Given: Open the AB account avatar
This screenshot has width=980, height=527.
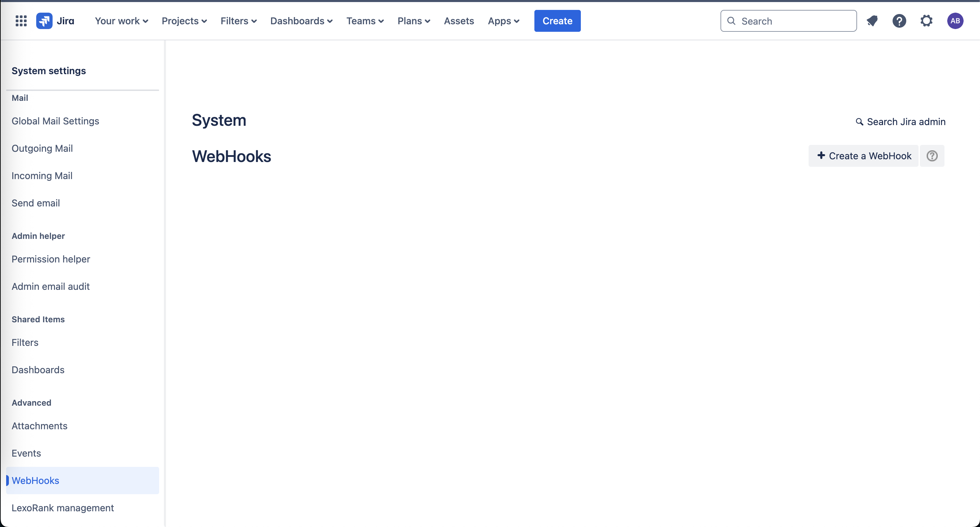Looking at the screenshot, I should (x=956, y=21).
